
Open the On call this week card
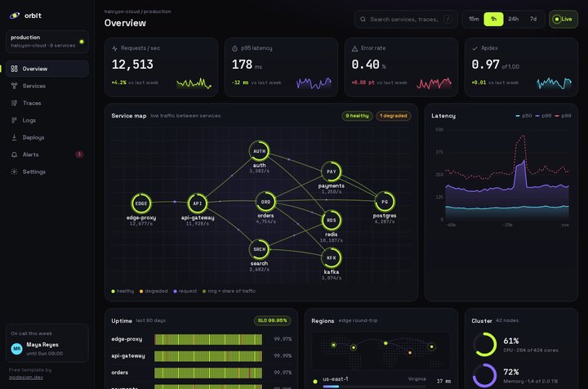point(47,343)
